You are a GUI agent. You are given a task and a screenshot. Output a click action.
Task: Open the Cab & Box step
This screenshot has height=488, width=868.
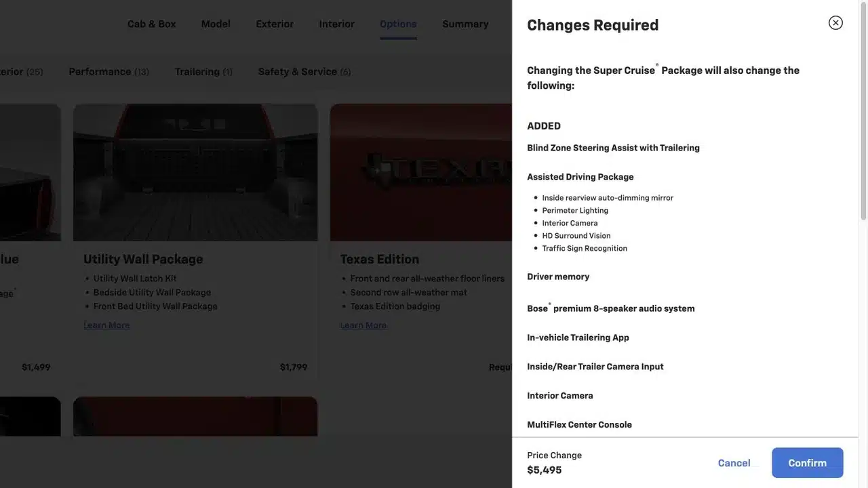point(151,24)
